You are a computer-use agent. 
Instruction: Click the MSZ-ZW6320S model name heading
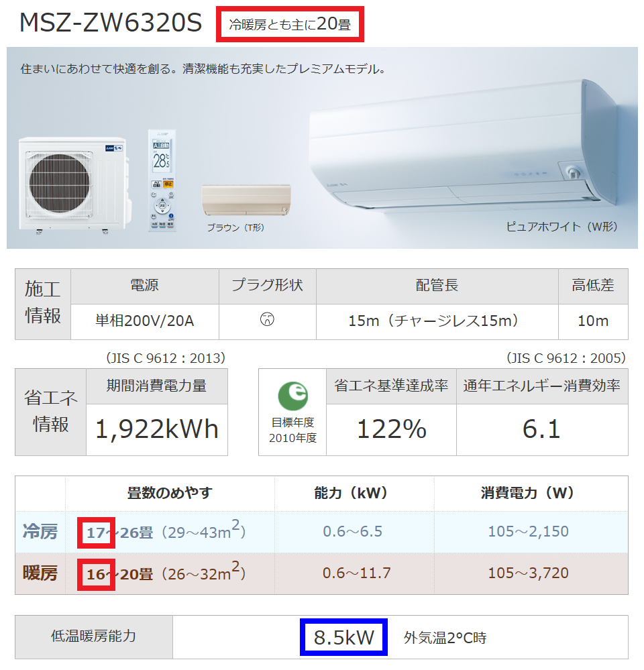pyautogui.click(x=111, y=23)
